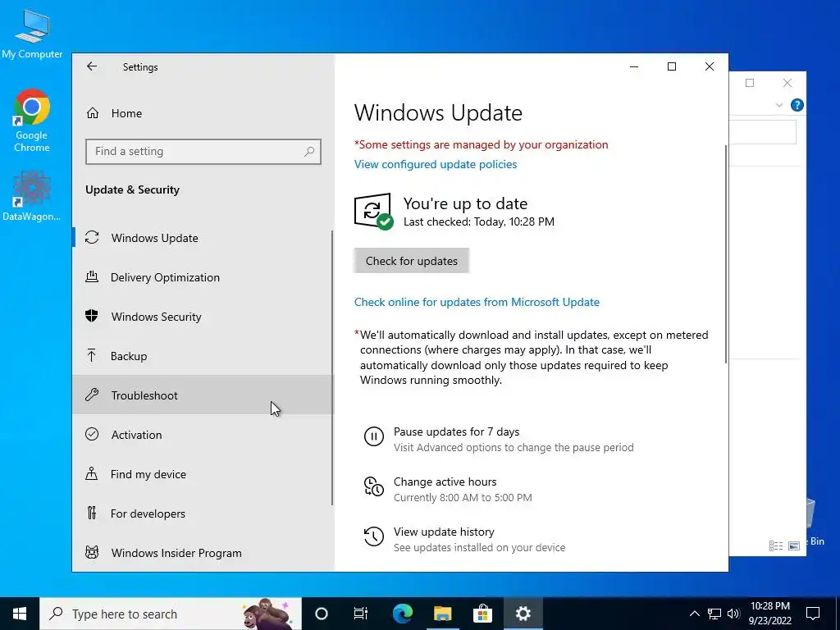Click the volume speaker tray icon
The image size is (840, 630).
pos(733,614)
